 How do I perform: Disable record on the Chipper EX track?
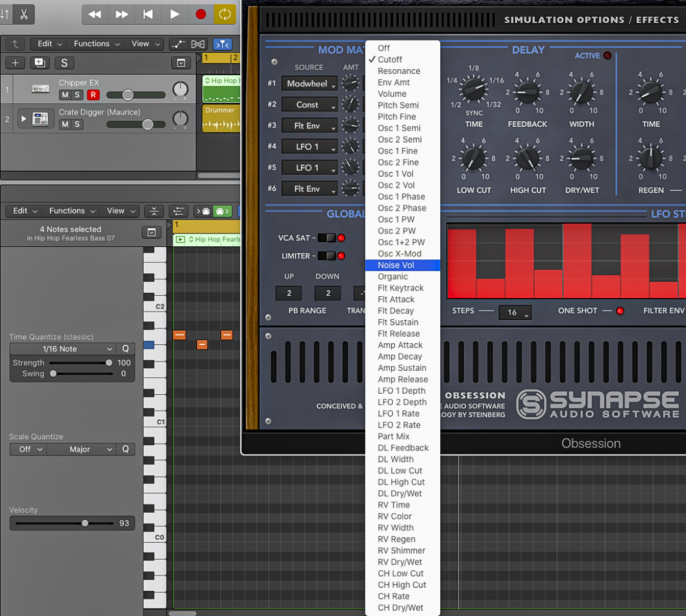[x=93, y=94]
